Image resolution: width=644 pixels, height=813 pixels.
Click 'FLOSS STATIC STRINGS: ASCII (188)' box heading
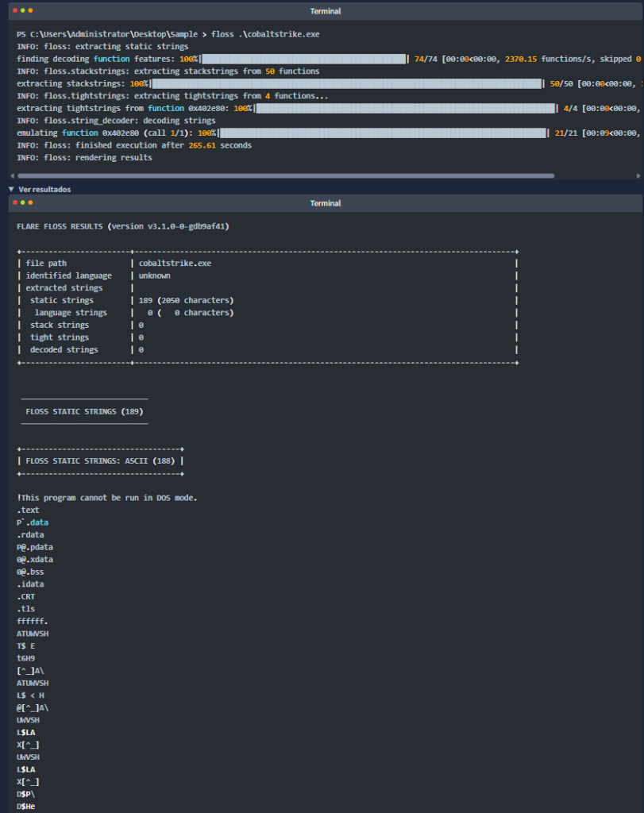click(x=100, y=461)
